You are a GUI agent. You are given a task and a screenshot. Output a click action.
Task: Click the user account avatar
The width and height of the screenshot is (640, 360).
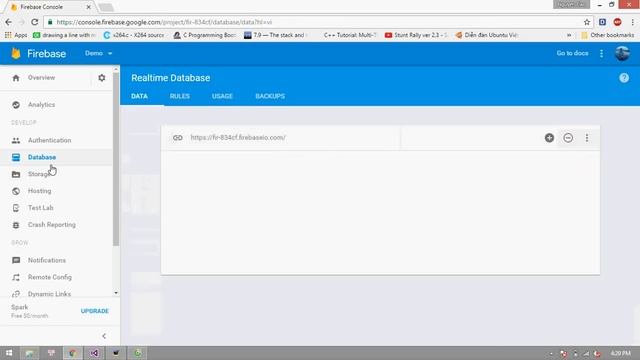coord(622,53)
